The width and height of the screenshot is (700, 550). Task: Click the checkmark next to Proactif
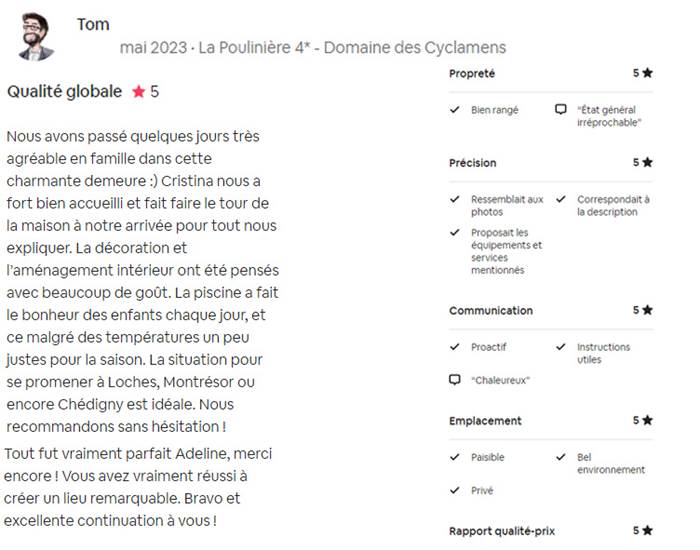click(x=454, y=347)
